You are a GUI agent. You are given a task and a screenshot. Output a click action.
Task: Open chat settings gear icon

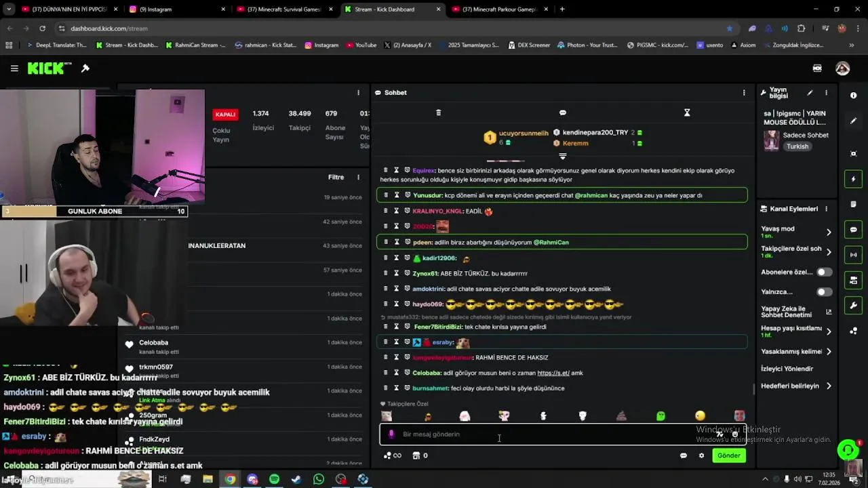coord(701,455)
